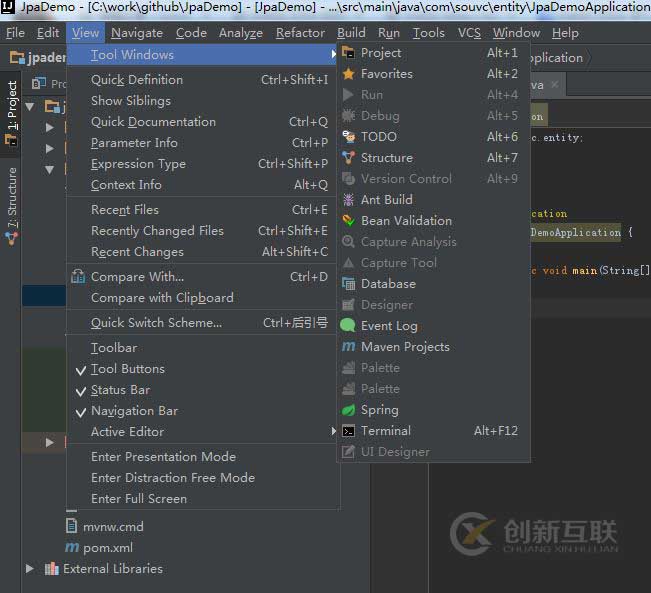Toggle the Tool Buttons checkmark
The height and width of the screenshot is (593, 651).
point(81,370)
